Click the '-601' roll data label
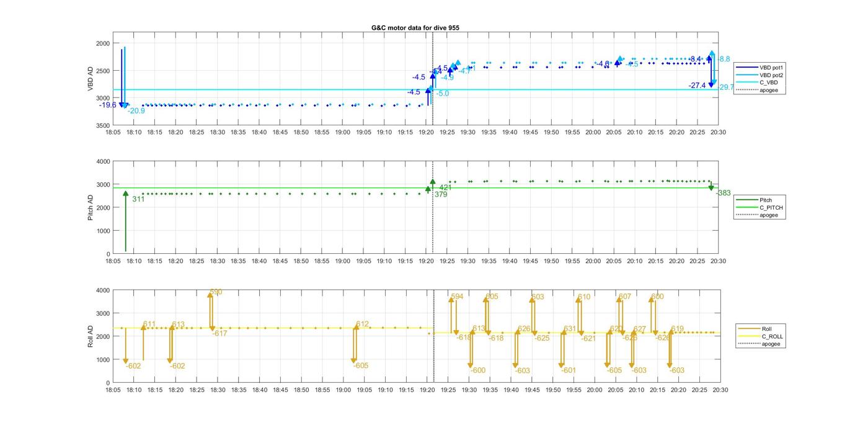Viewport: 868px width, 430px height. pos(569,370)
